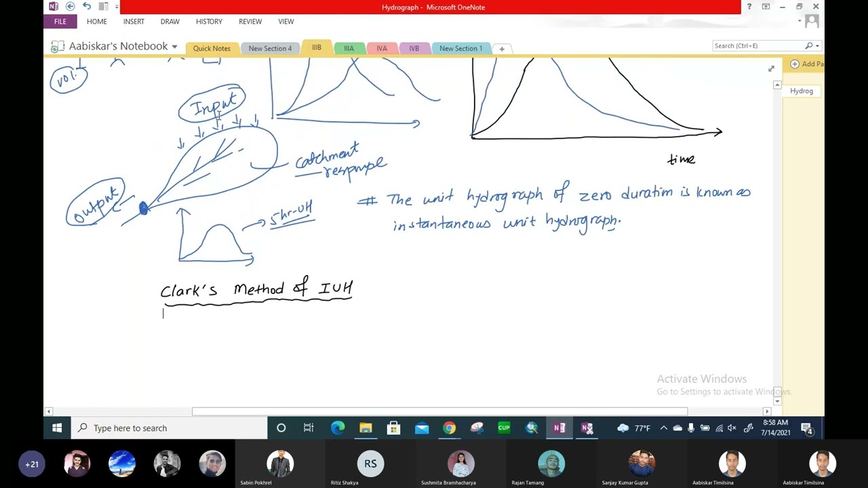
Task: Open the search scope dropdown arrow
Action: (x=817, y=46)
